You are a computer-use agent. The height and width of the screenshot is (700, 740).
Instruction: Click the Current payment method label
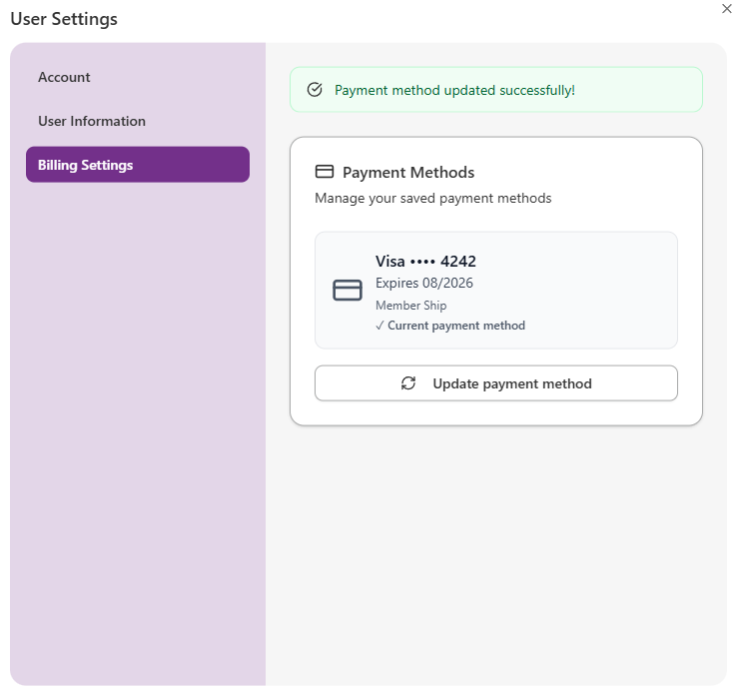456,326
